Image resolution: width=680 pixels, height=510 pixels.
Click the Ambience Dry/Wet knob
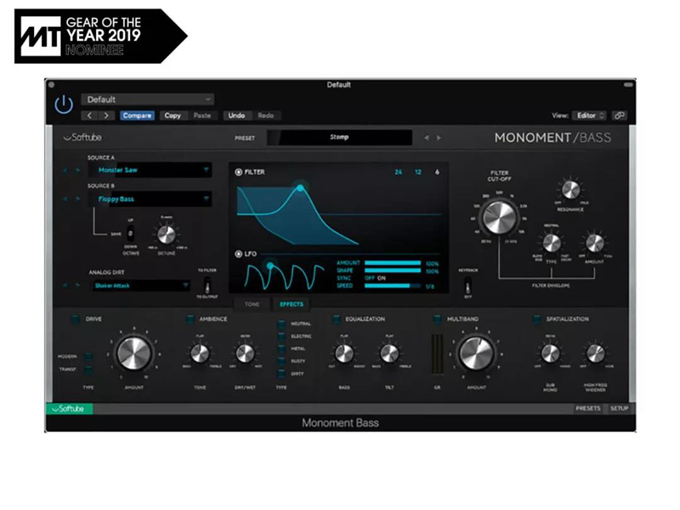pyautogui.click(x=245, y=353)
